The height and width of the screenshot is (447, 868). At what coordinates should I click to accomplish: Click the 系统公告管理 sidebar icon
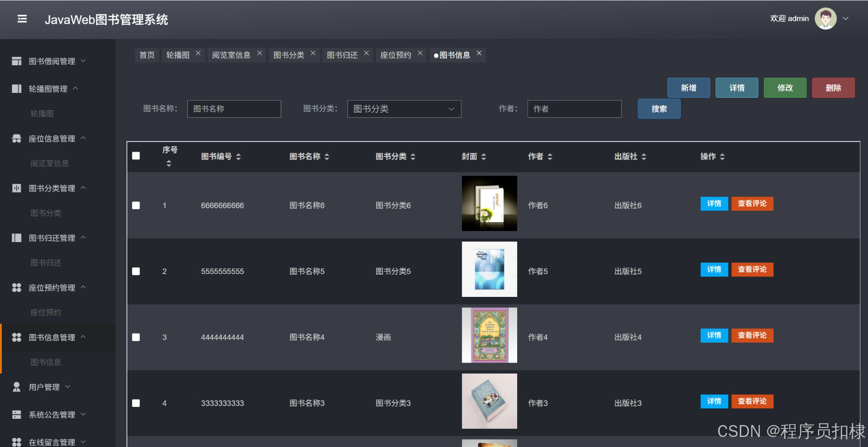click(17, 415)
